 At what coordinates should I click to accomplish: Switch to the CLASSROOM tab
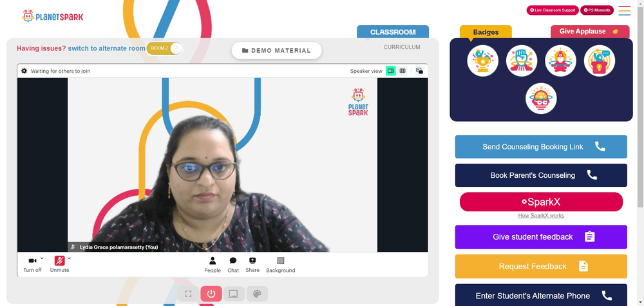pos(393,32)
